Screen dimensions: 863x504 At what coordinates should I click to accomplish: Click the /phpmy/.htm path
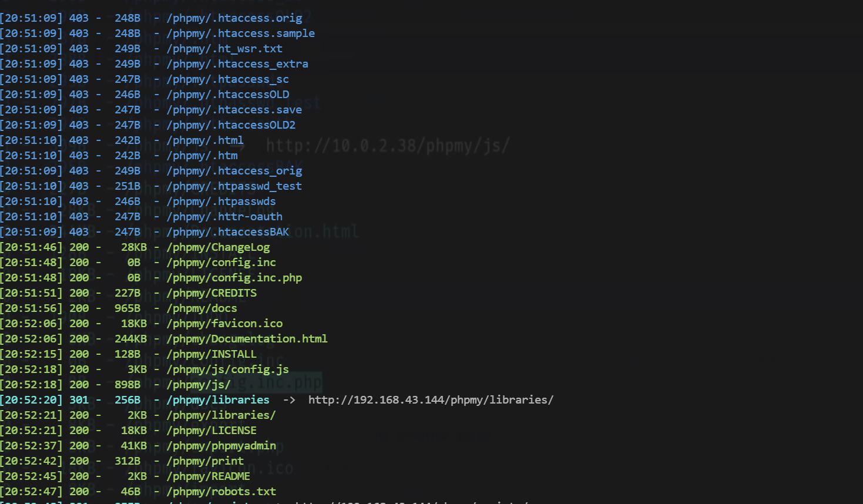[x=202, y=156]
